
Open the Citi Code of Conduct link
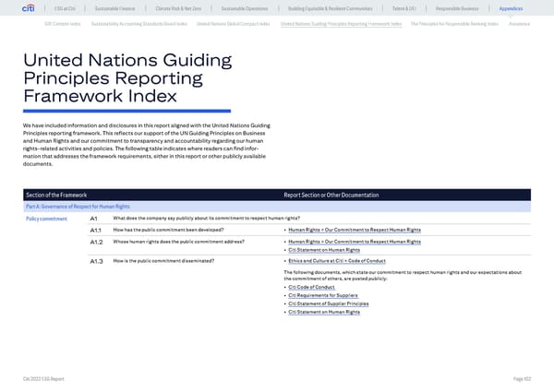pyautogui.click(x=313, y=288)
